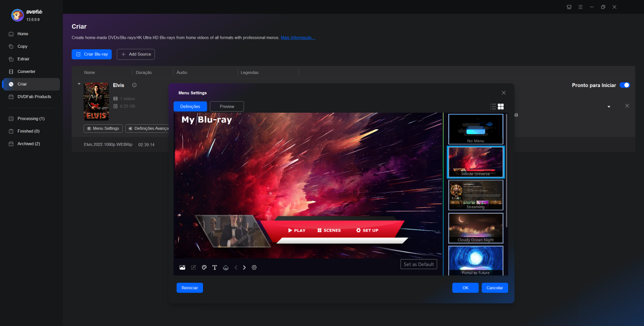Open Converter module in the sidebar
The height and width of the screenshot is (326, 644).
point(31,71)
